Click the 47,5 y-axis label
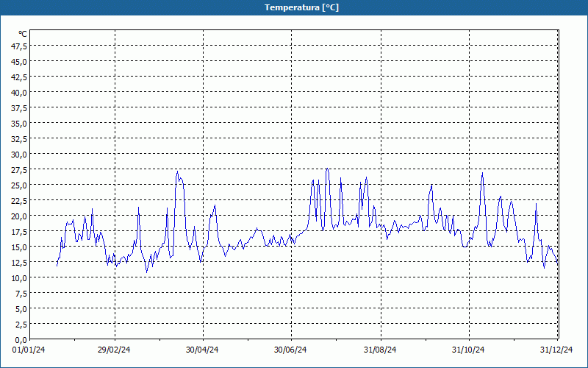 point(20,46)
